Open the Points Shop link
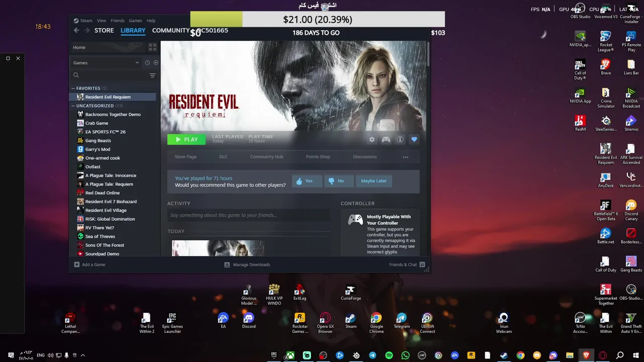Viewport: 644px width, 362px height. click(318, 157)
